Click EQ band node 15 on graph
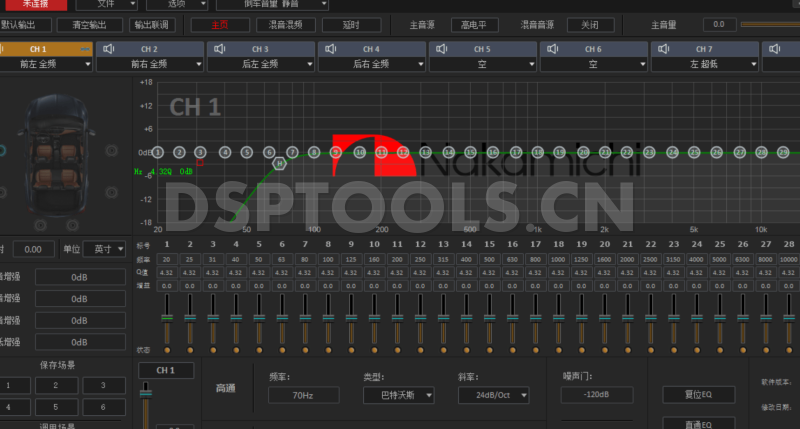 (x=470, y=152)
